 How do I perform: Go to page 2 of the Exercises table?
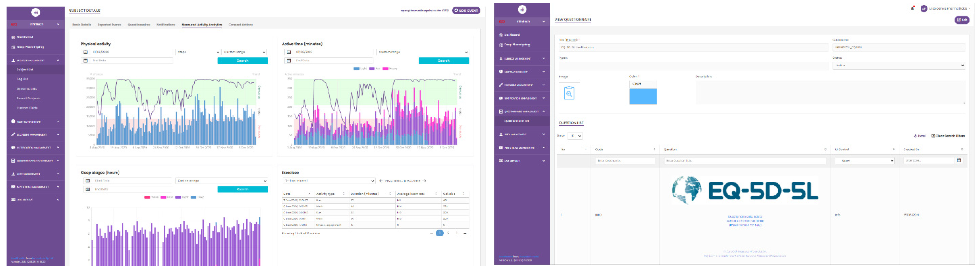click(x=448, y=233)
